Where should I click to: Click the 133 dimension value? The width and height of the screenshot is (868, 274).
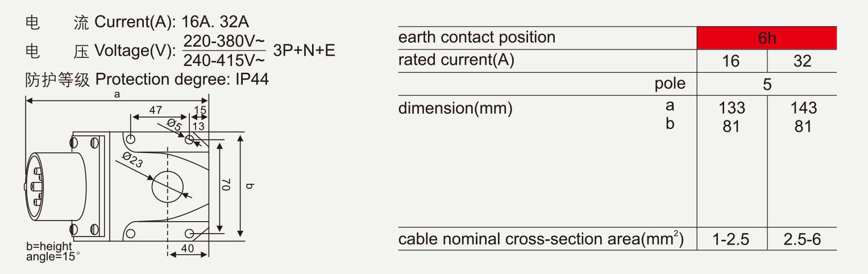click(x=731, y=107)
